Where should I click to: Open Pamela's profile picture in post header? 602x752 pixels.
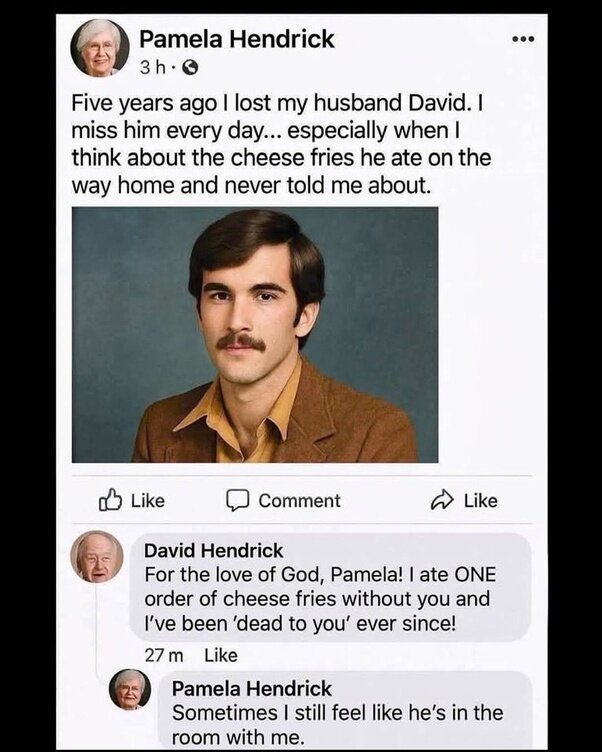100,48
